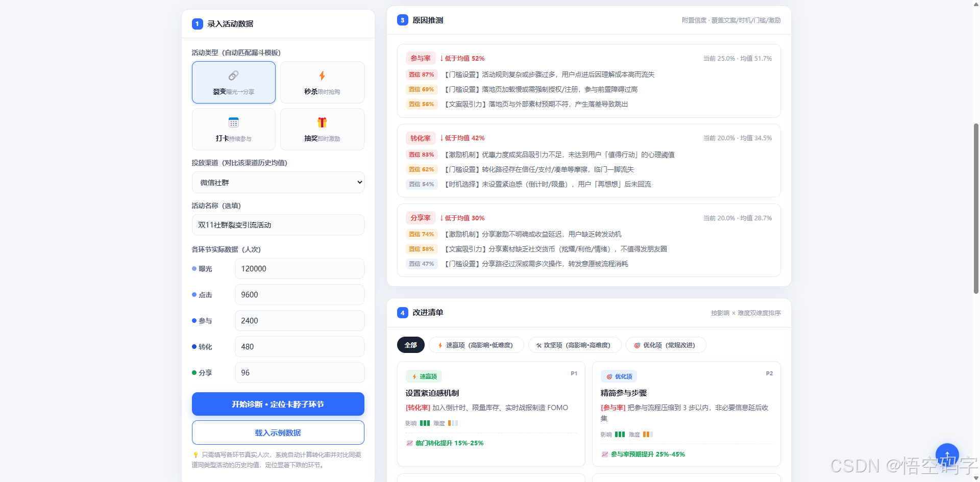Click the 参与 number input field
The width and height of the screenshot is (980, 482).
300,321
